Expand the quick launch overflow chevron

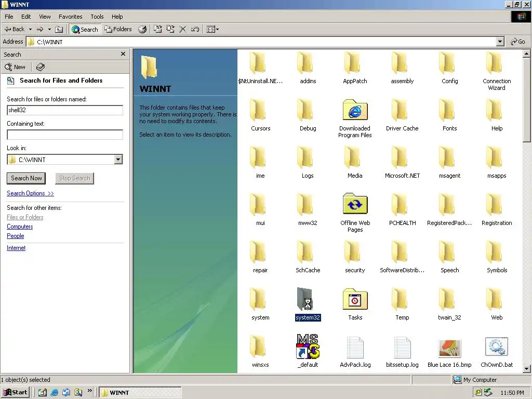(89, 391)
